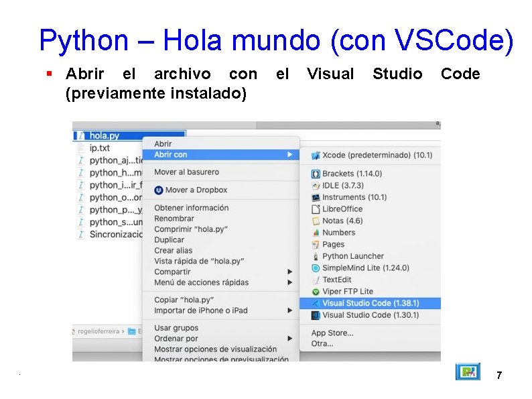
Task: Click rogelioferreira in the path bar
Action: click(x=98, y=331)
